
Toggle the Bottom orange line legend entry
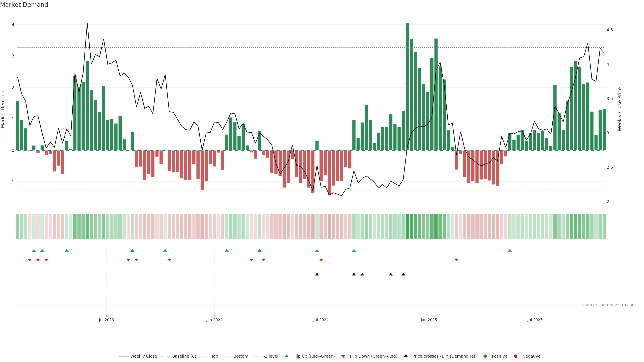pos(240,356)
